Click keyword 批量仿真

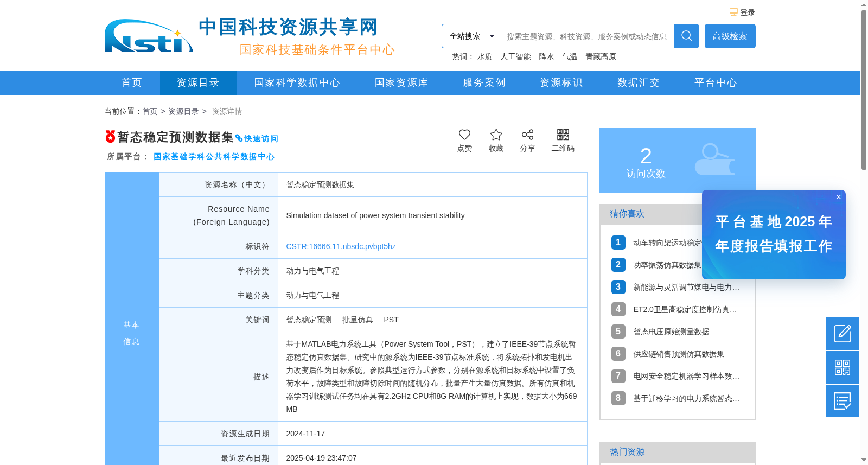[x=358, y=320]
